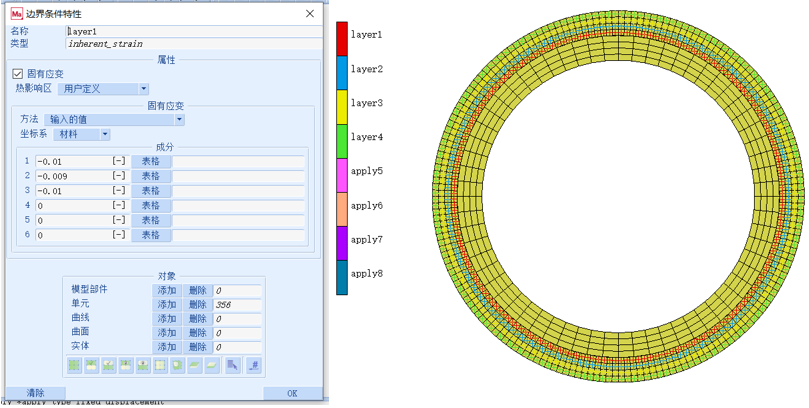Click the 单元 count field showing 356
809x408 pixels.
(x=237, y=304)
